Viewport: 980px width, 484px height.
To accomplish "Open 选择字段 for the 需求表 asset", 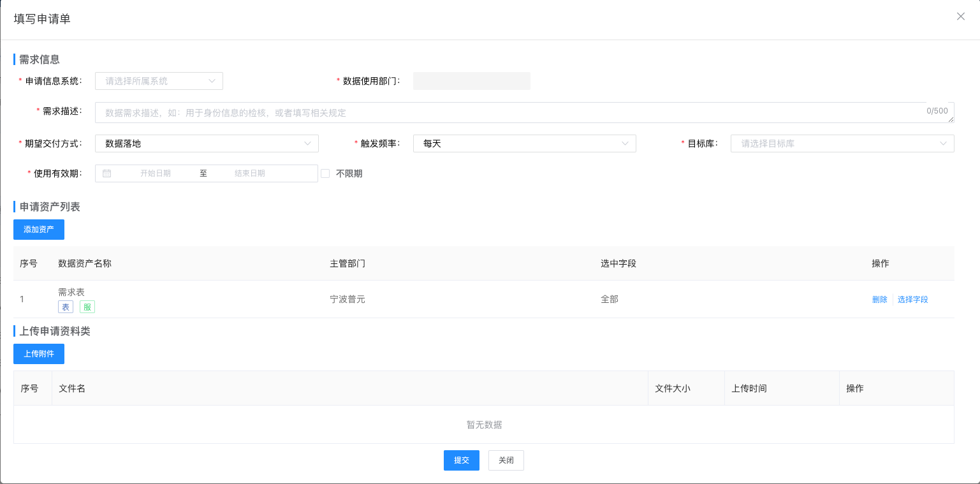I will pyautogui.click(x=912, y=299).
